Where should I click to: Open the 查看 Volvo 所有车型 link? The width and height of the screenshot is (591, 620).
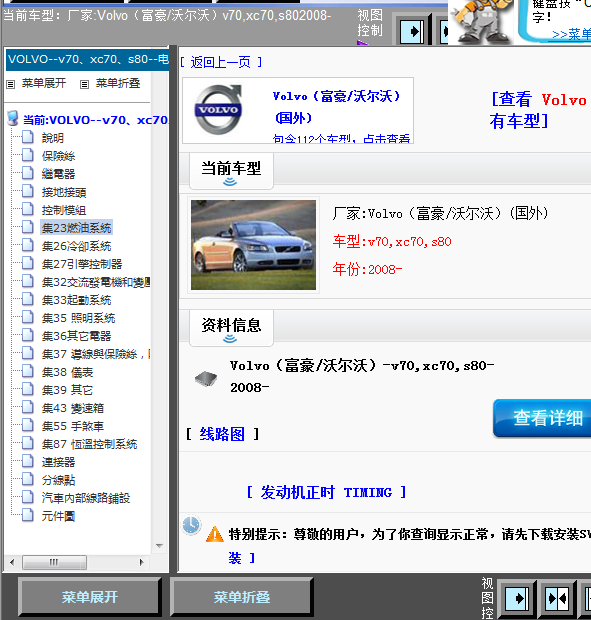[540, 110]
